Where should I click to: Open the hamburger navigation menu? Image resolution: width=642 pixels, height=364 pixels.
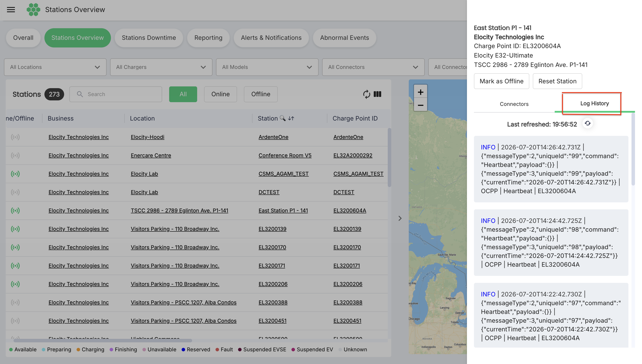coord(11,9)
